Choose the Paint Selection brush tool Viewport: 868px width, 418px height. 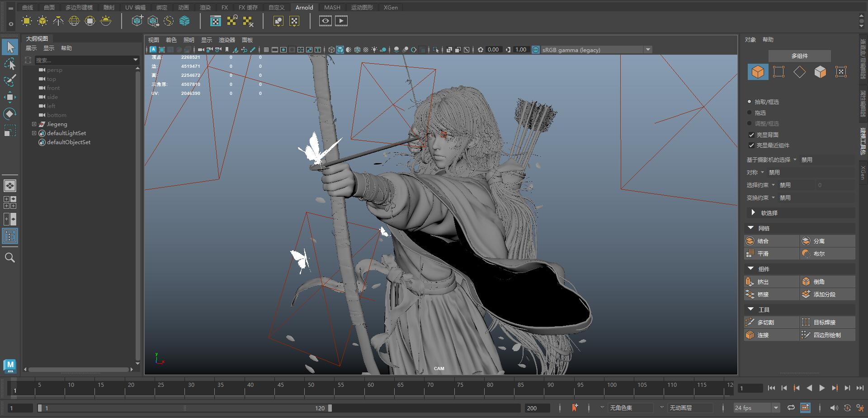10,80
